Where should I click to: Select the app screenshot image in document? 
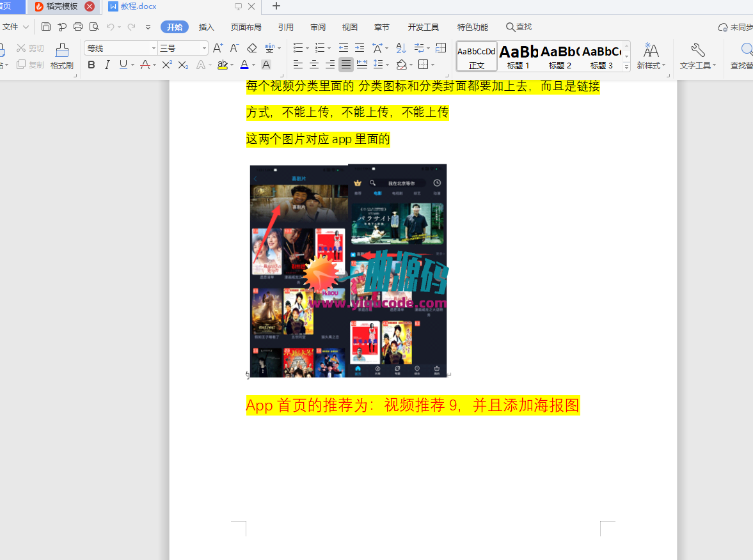(348, 270)
